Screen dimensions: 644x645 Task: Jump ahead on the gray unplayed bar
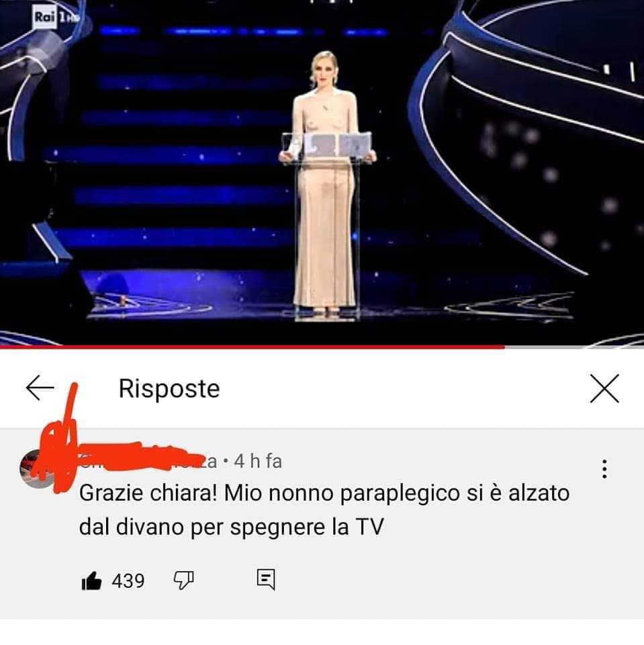574,347
